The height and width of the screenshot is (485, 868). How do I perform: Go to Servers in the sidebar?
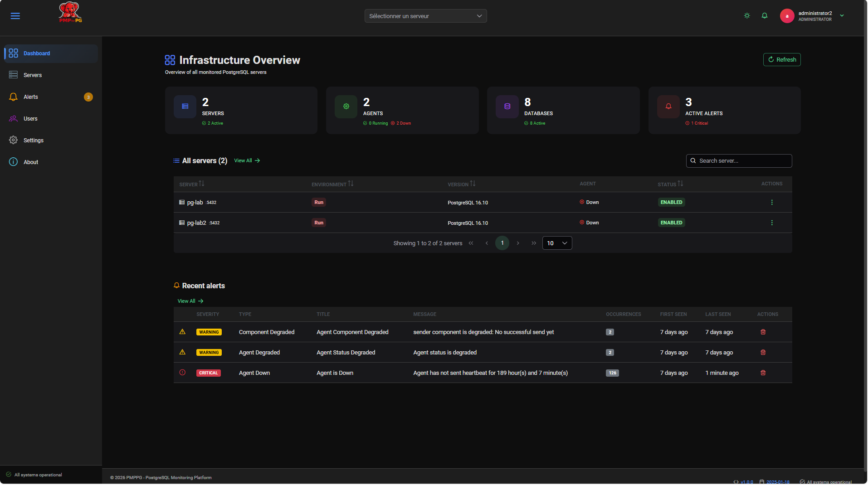click(x=51, y=75)
